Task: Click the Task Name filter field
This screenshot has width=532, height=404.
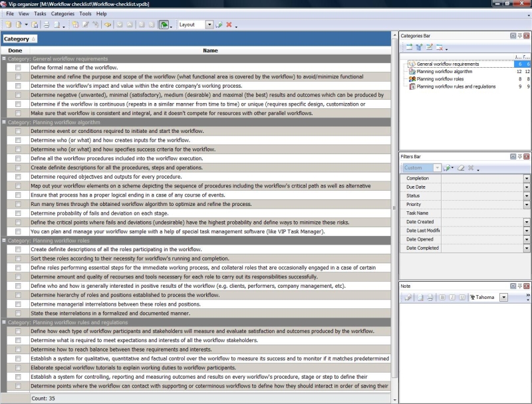Action: [481, 213]
